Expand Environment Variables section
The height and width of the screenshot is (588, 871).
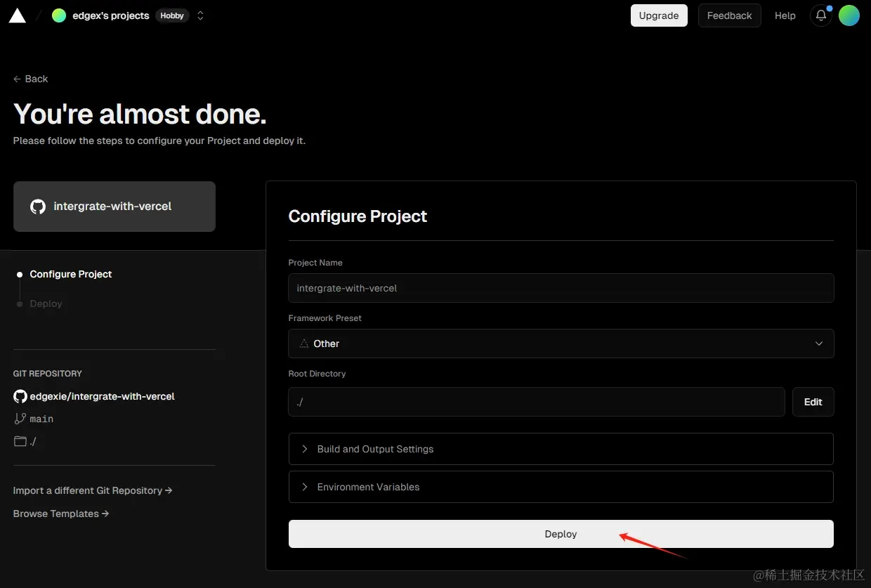point(561,487)
